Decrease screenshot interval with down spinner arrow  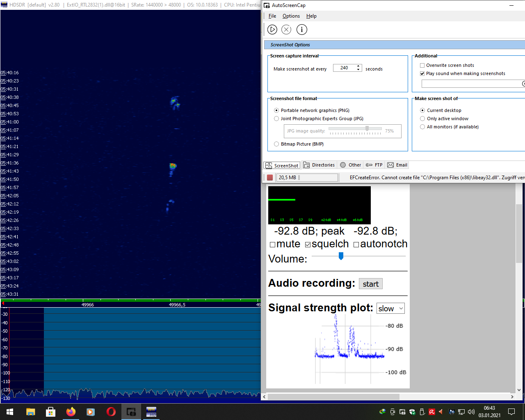click(358, 69)
